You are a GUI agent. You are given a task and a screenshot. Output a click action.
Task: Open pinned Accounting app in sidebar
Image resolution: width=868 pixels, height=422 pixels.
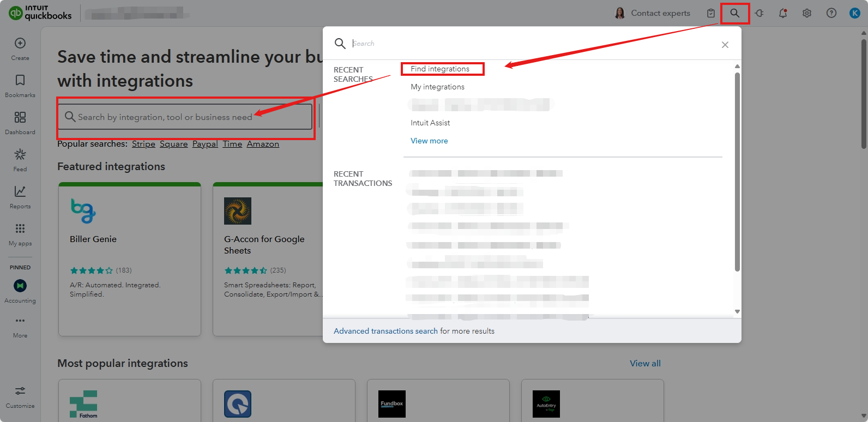coord(20,291)
